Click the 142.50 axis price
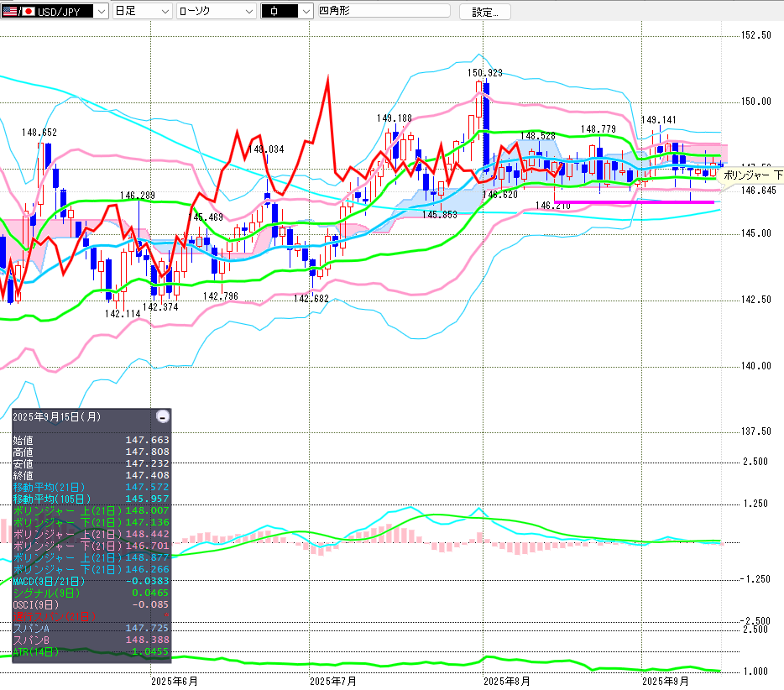 (756, 300)
